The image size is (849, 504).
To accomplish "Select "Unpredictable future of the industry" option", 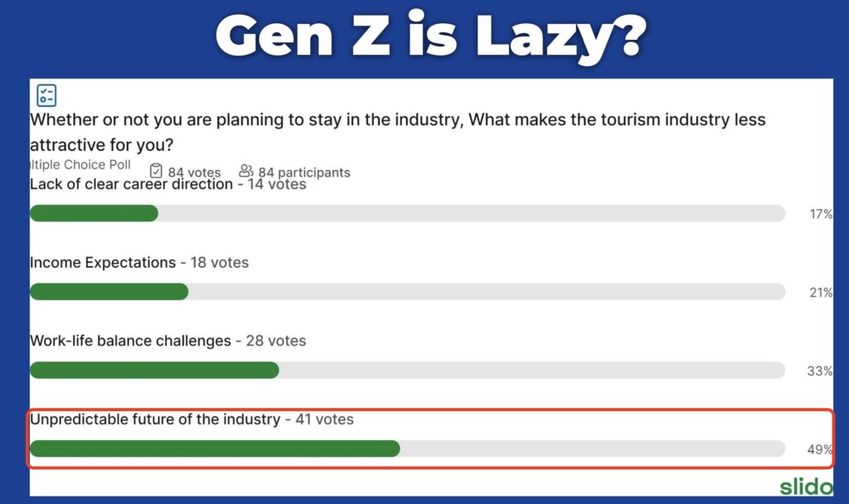I will [x=155, y=419].
